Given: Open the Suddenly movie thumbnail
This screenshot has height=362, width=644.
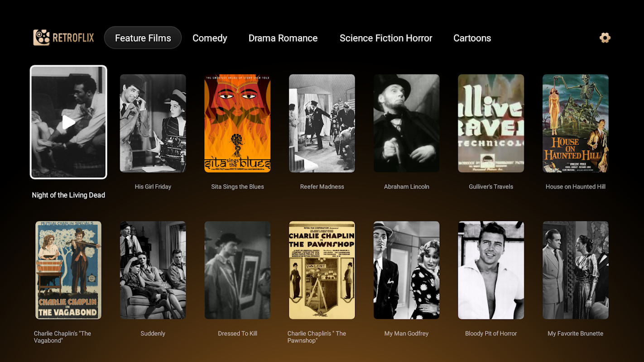Looking at the screenshot, I should coord(153,270).
